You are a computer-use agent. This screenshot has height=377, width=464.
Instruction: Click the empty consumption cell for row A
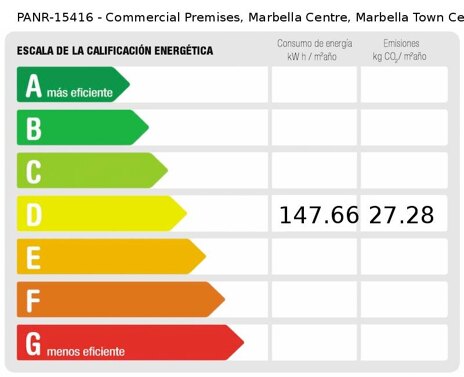[314, 84]
